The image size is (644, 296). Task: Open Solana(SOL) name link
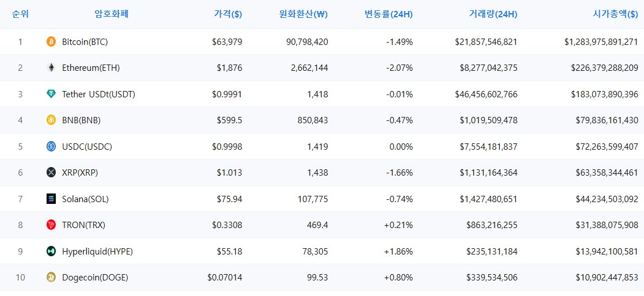[86, 199]
